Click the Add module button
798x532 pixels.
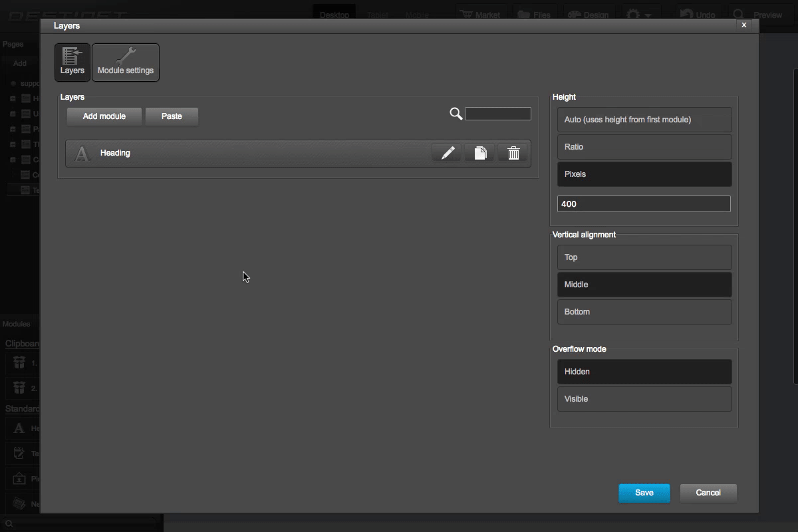point(104,116)
